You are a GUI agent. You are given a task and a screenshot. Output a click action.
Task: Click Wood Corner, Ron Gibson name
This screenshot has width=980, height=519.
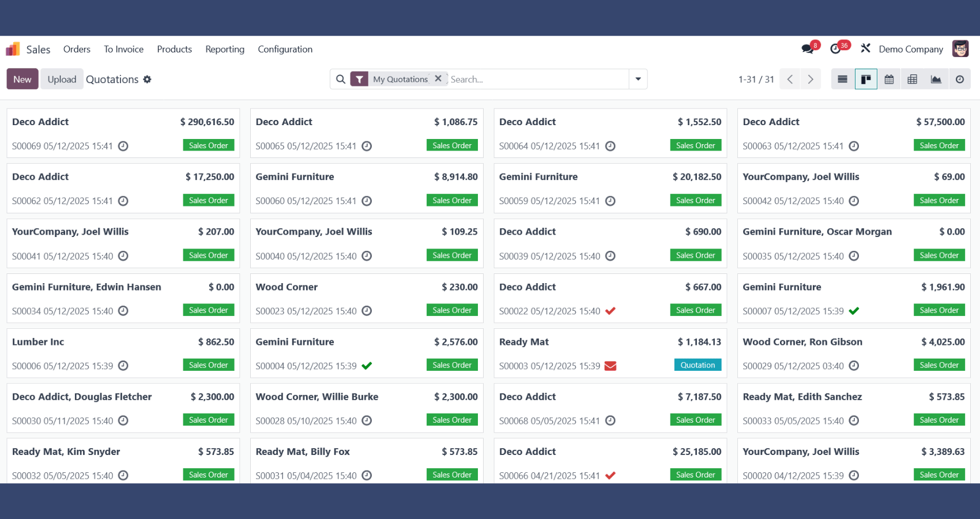[802, 341]
